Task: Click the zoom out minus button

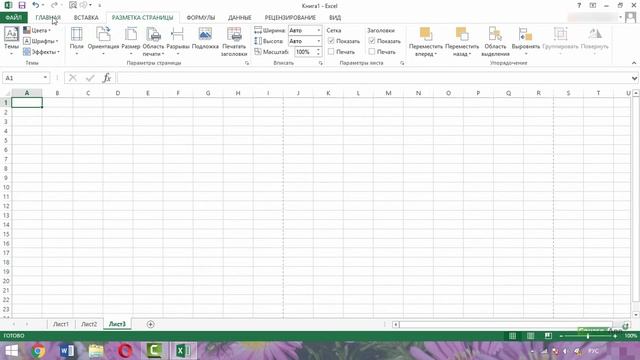Action: click(x=561, y=336)
